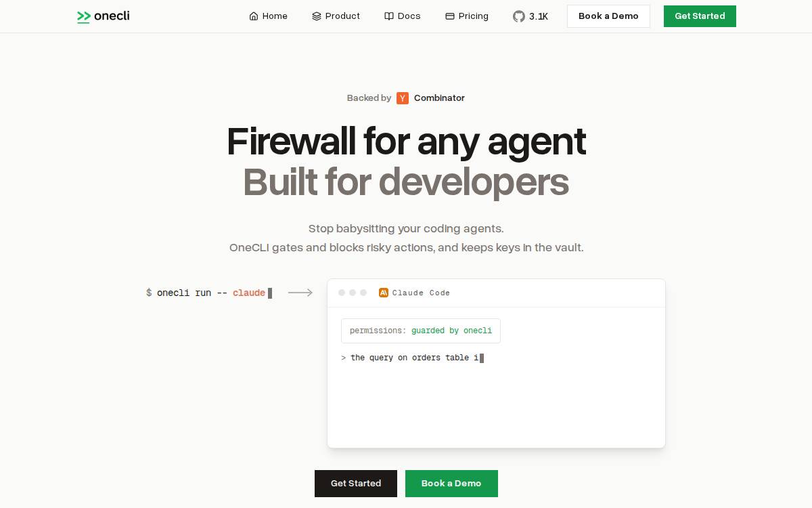The height and width of the screenshot is (508, 812).
Task: Open the Product nav item
Action: (x=336, y=16)
